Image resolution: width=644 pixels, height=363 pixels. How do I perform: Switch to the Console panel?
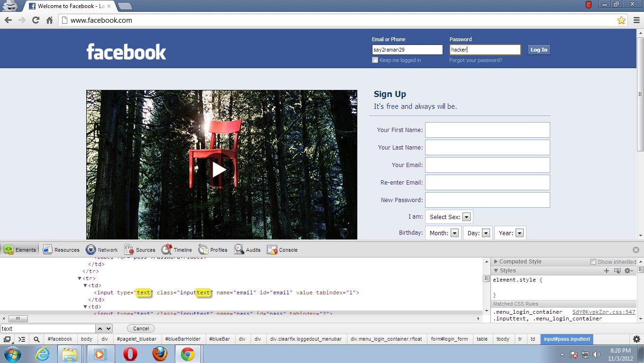coord(282,250)
